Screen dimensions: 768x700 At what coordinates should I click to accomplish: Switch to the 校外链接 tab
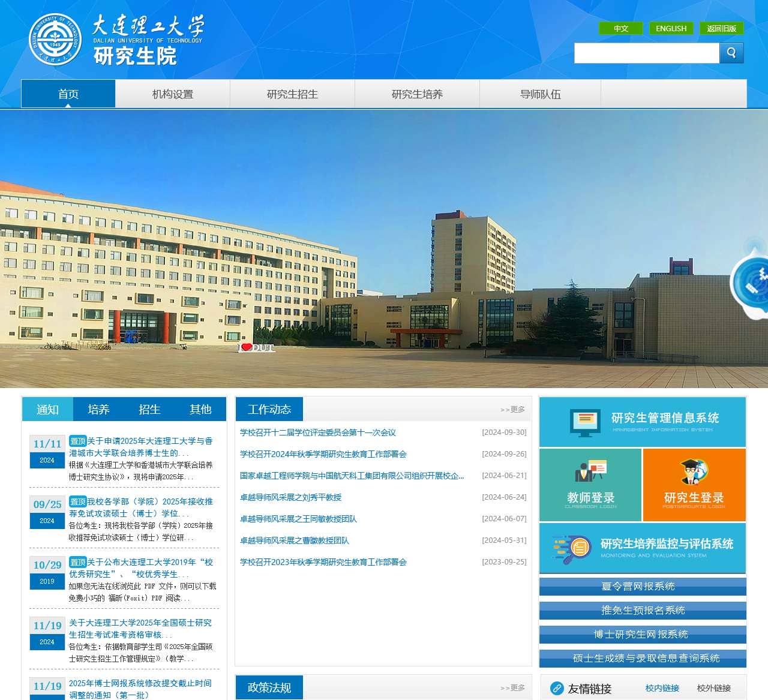(x=714, y=688)
